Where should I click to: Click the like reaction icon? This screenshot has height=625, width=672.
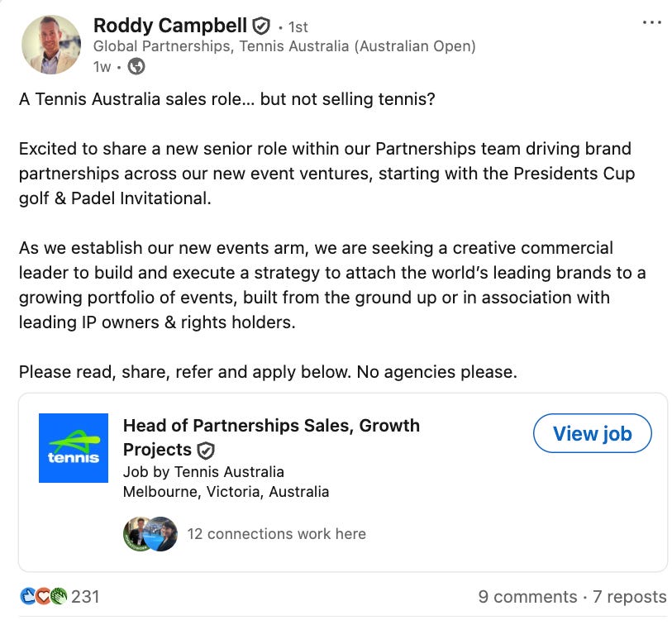tap(28, 596)
